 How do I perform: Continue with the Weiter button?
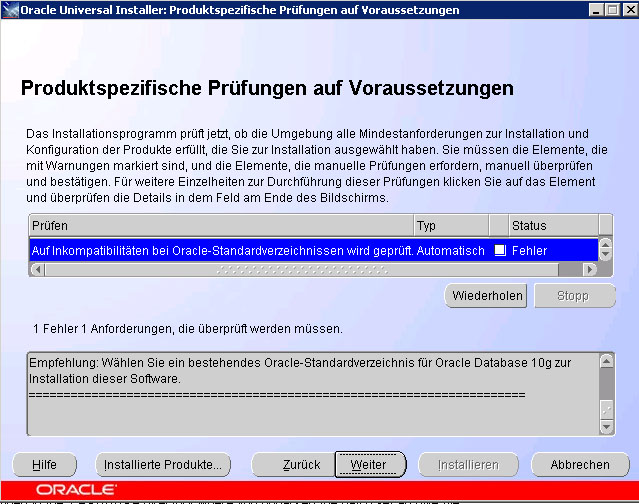pos(370,464)
